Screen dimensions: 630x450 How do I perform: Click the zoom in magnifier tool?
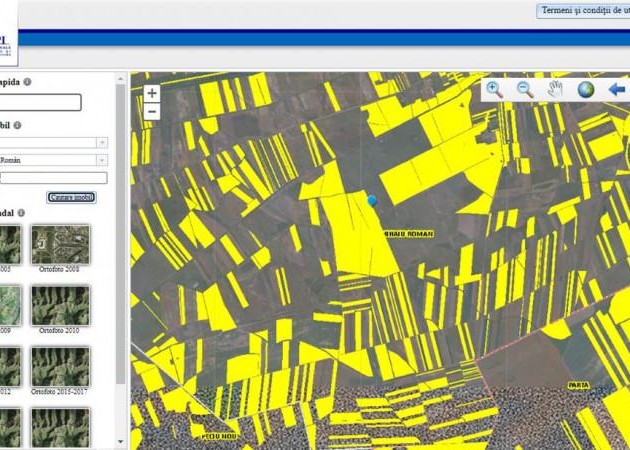point(494,90)
